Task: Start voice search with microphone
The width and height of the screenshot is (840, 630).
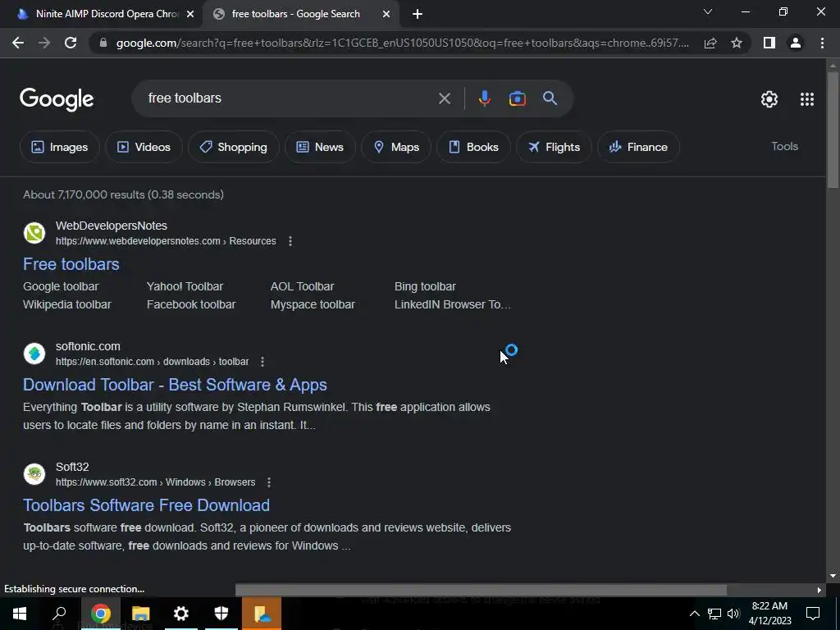Action: 484,98
